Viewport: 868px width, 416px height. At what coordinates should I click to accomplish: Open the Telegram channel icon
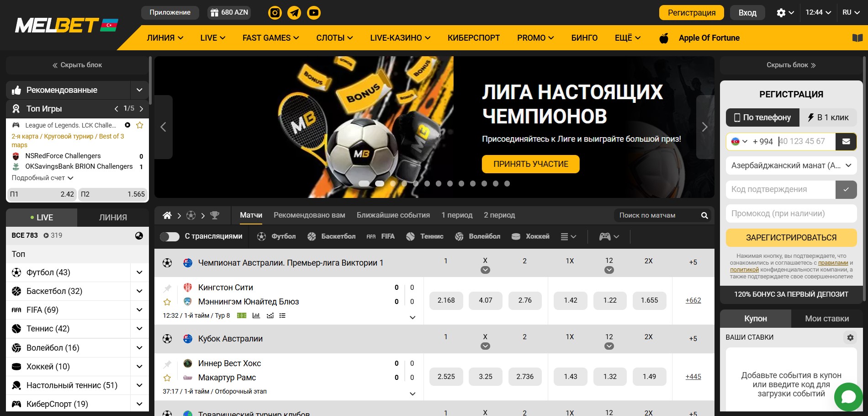click(x=294, y=12)
